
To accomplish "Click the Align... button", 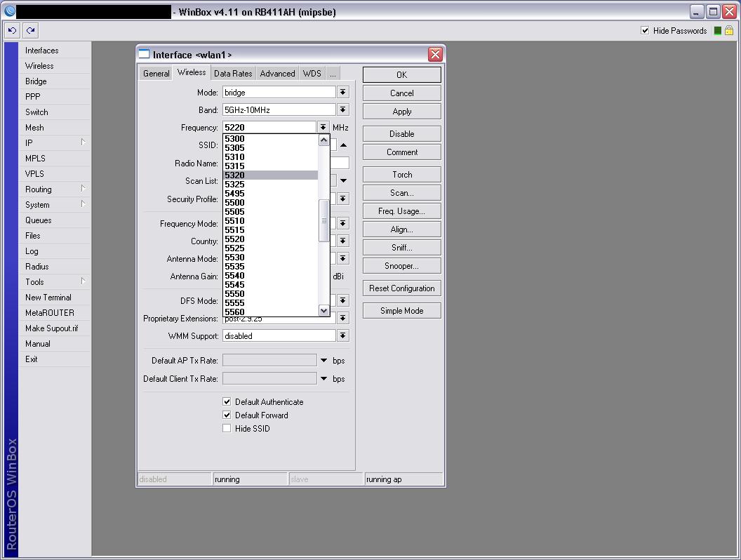I will [401, 229].
